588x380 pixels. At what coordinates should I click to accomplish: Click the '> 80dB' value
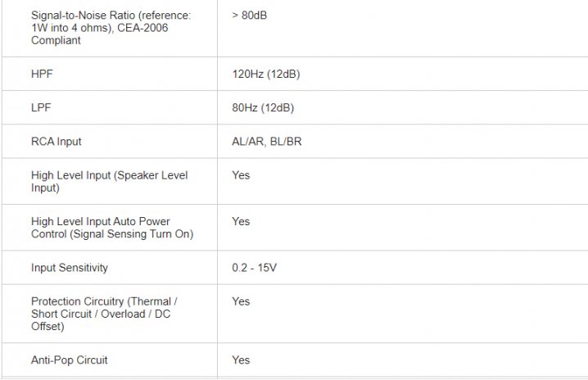click(248, 16)
